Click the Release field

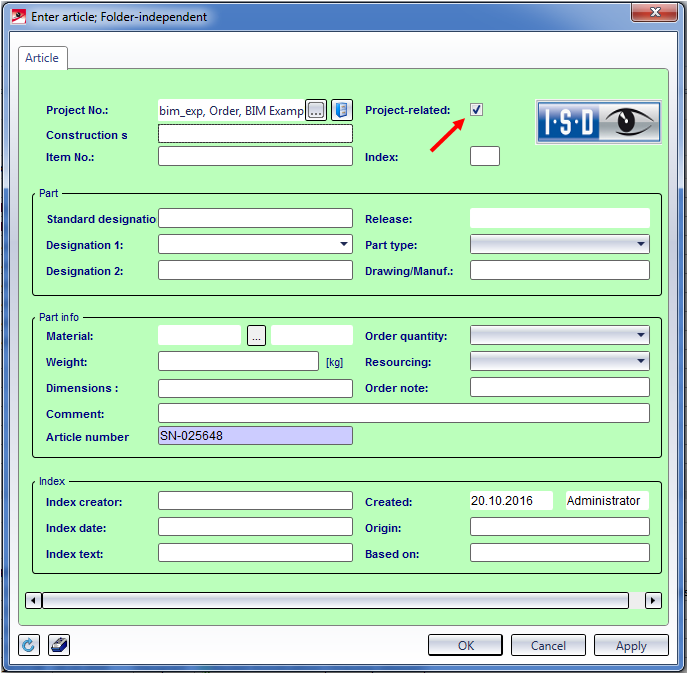coord(560,218)
